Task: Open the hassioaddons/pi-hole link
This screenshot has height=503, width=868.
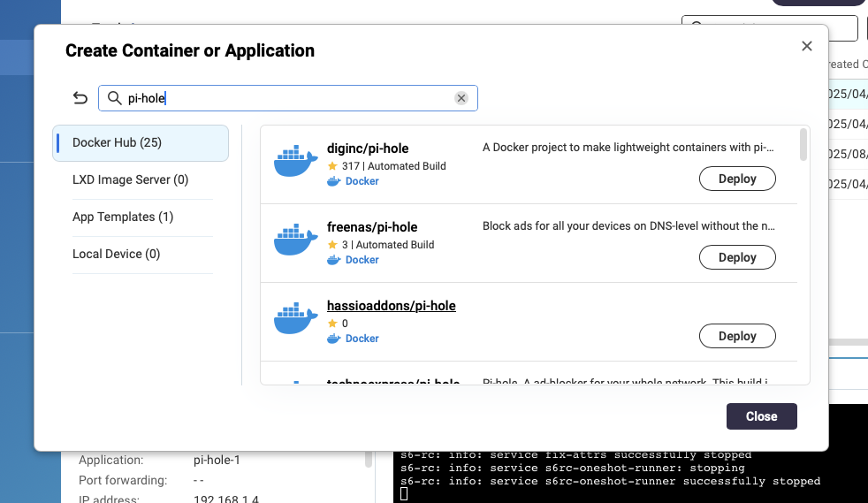Action: pyautogui.click(x=391, y=306)
